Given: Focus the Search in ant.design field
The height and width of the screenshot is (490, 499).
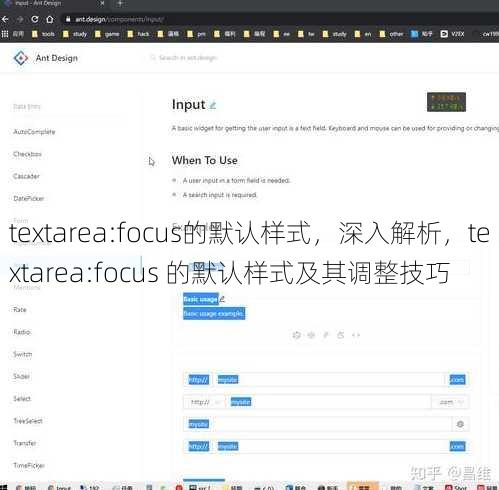Looking at the screenshot, I should (x=188, y=58).
